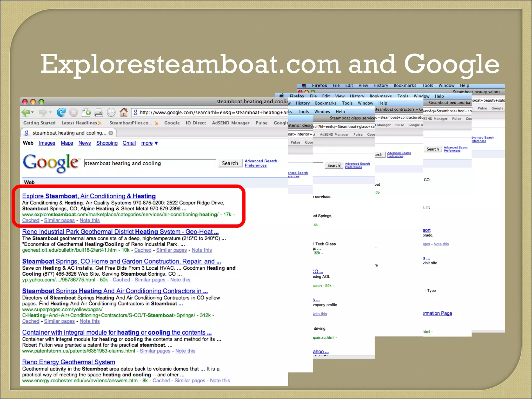532x399 pixels.
Task: Close the steamboat heating and cooling tab
Action: click(111, 133)
